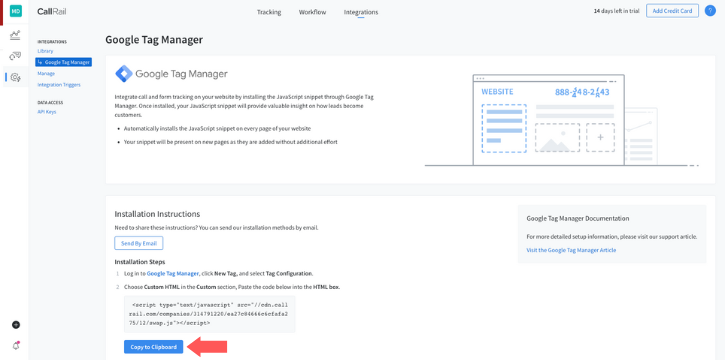Open the help question mark icon
The image size is (725, 360).
pos(710,11)
